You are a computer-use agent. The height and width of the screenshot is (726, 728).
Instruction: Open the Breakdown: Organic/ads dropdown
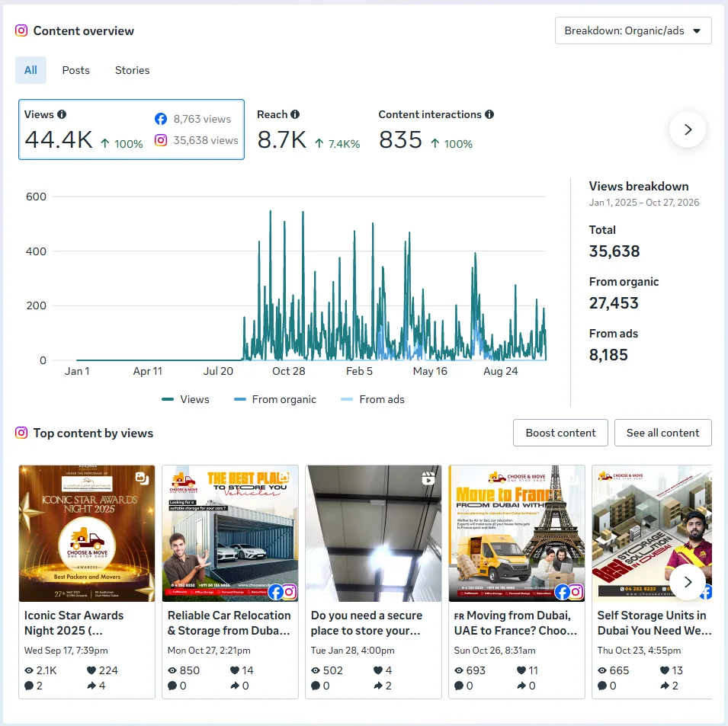[633, 30]
